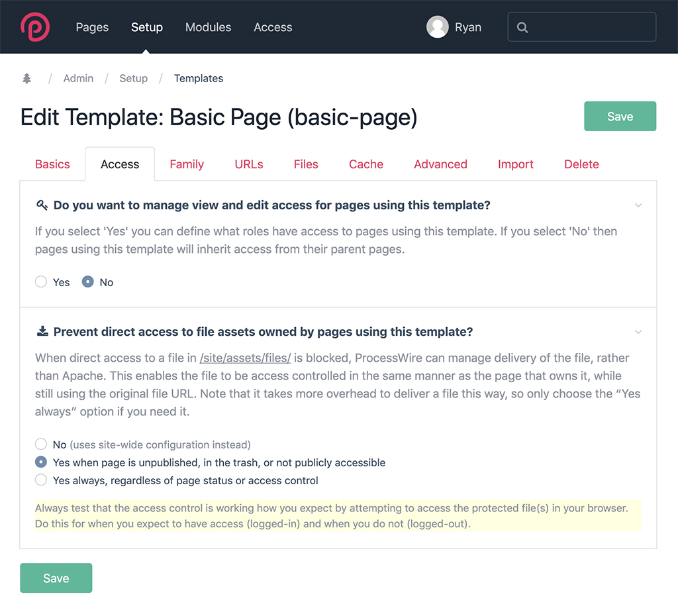Switch to the Delete tab

click(581, 164)
